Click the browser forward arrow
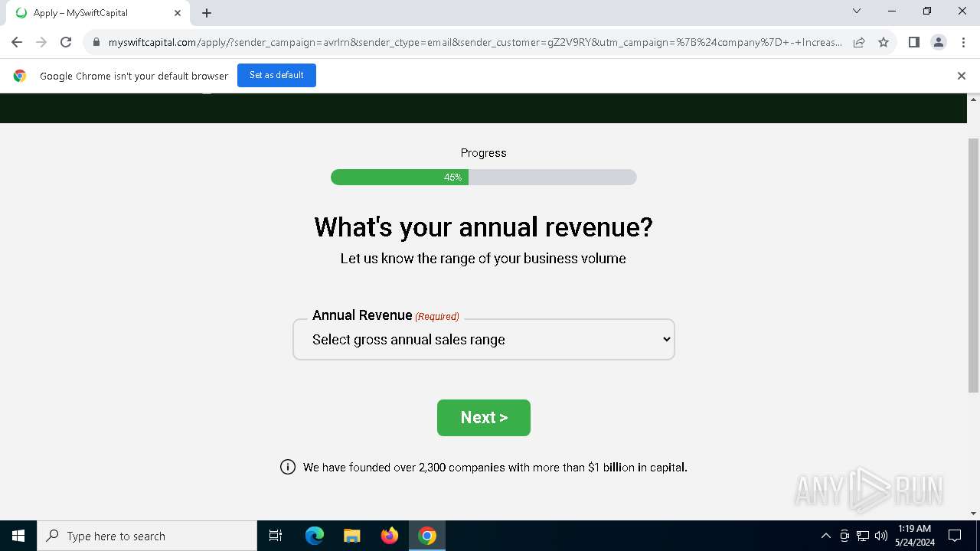This screenshot has width=980, height=551. pyautogui.click(x=41, y=42)
